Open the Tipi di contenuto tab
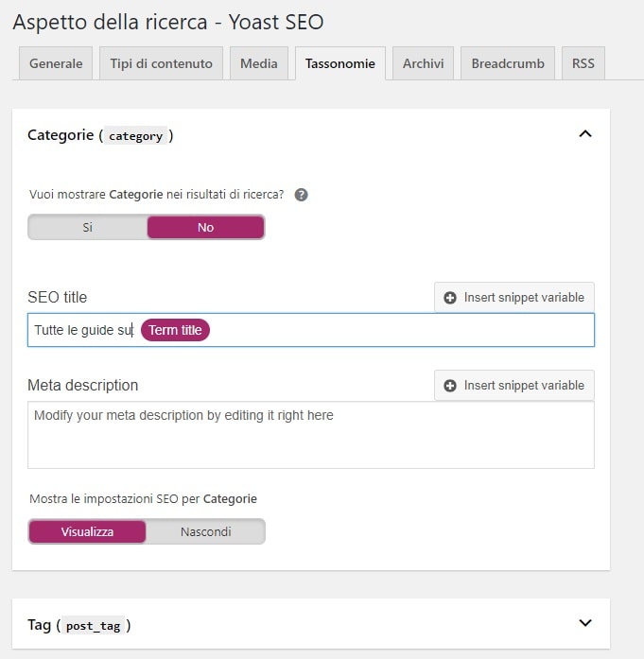The image size is (644, 659). tap(161, 63)
